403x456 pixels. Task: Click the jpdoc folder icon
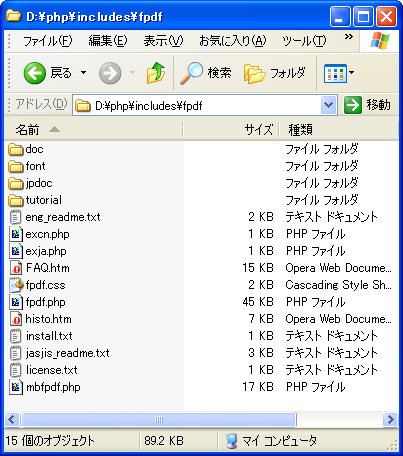(x=16, y=183)
